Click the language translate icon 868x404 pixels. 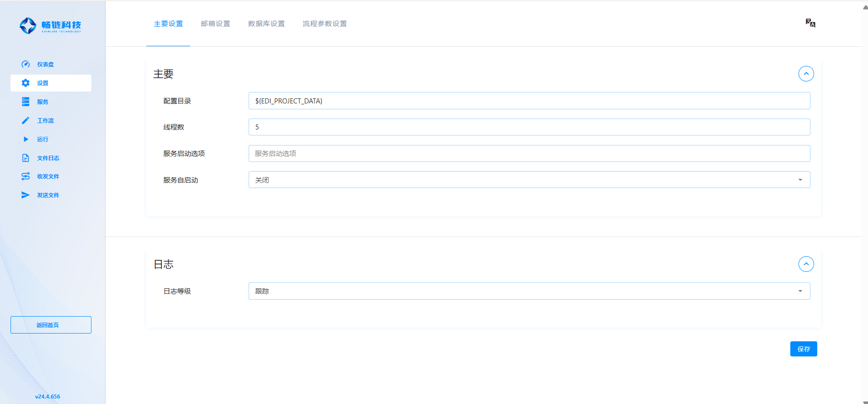click(x=810, y=23)
